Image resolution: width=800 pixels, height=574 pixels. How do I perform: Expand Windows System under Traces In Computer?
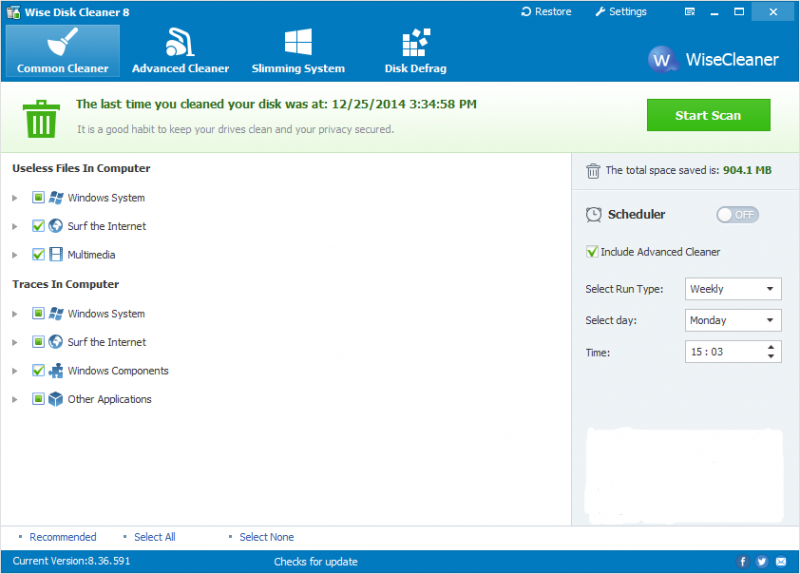[15, 314]
